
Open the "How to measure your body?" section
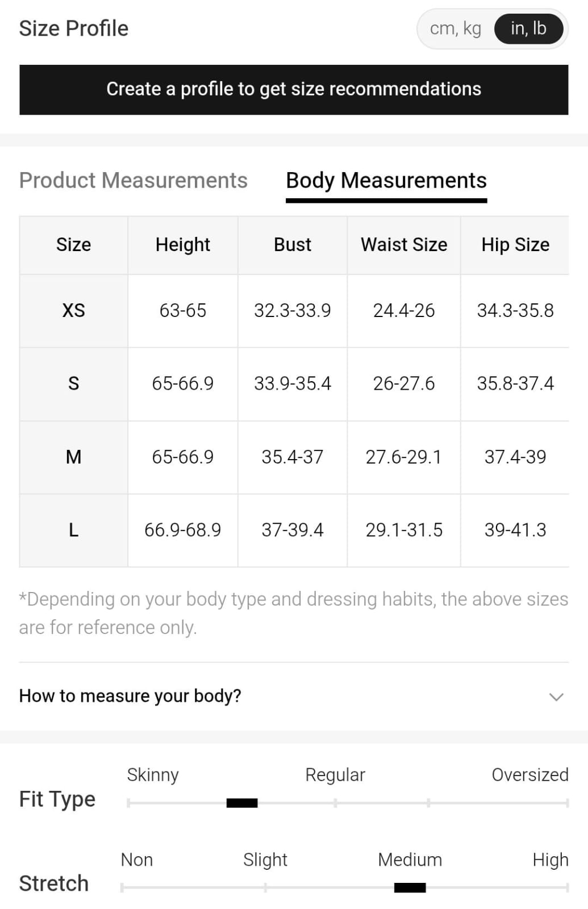tap(131, 696)
